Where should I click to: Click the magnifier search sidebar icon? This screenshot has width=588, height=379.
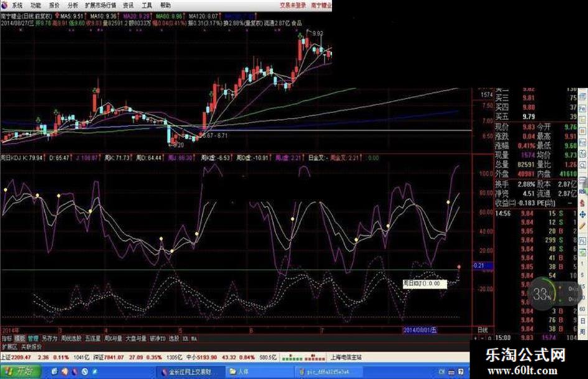[582, 165]
